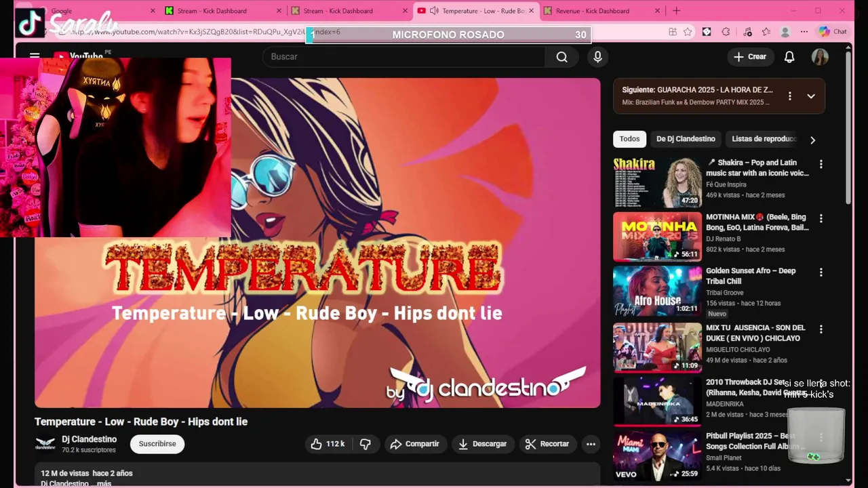Open options menu for the Siguiente playlist
The width and height of the screenshot is (868, 488).
pos(789,96)
